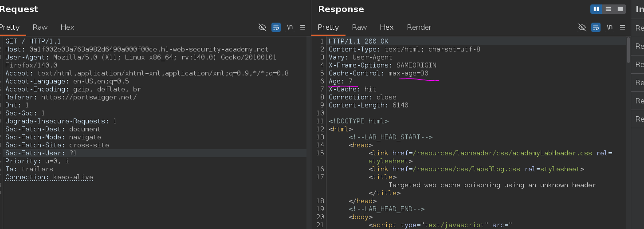Open Response panel hamburger options menu
Viewport: 644px width, 229px height.
coord(623,27)
